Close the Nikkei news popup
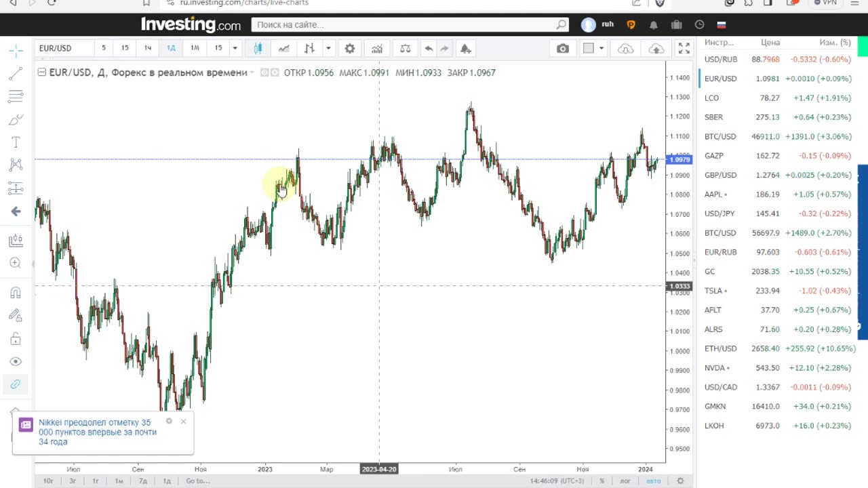 point(183,422)
